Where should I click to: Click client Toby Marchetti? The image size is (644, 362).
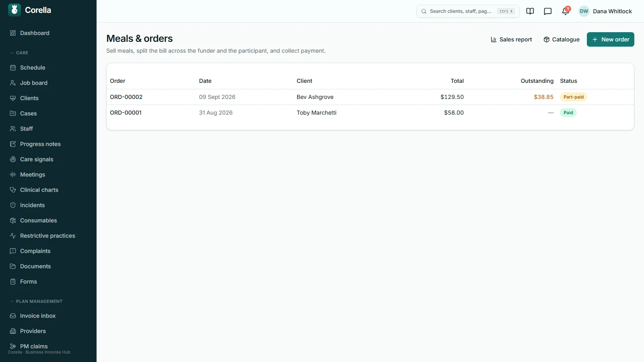(316, 113)
